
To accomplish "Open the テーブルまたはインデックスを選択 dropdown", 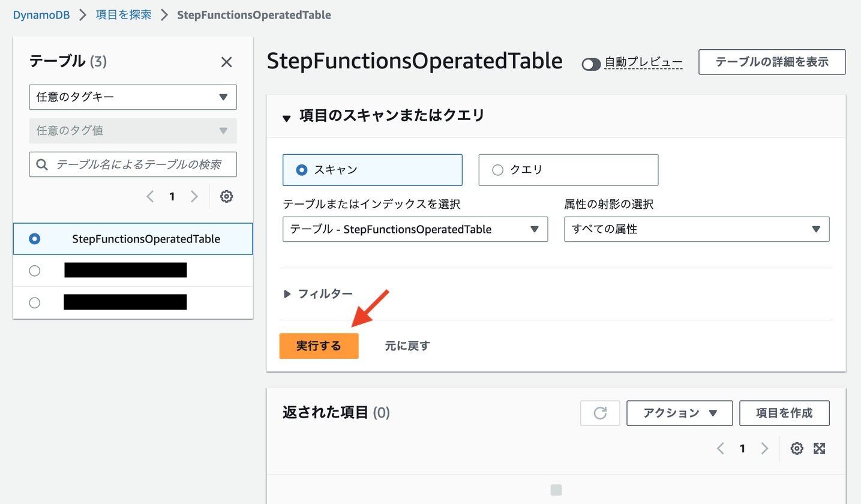I will 415,229.
